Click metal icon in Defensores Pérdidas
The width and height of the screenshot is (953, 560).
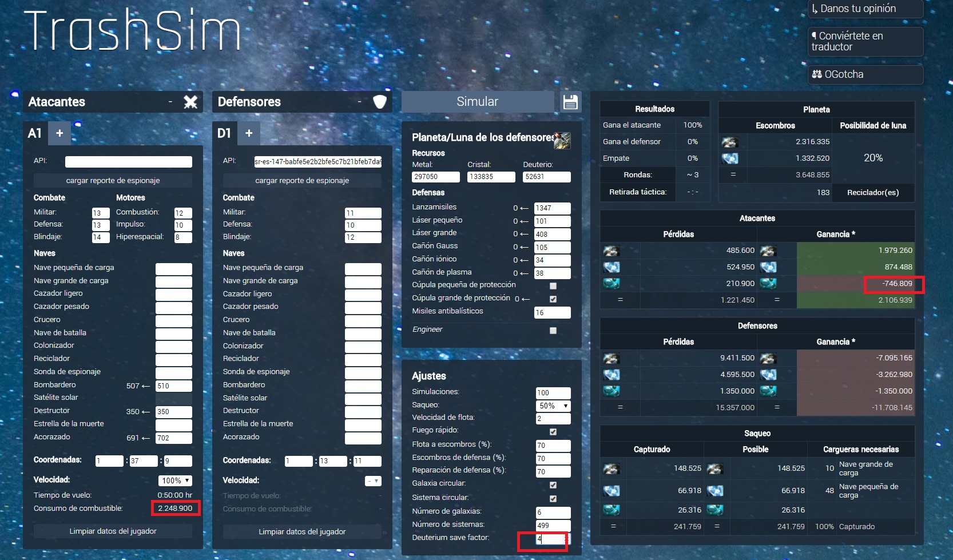[611, 358]
